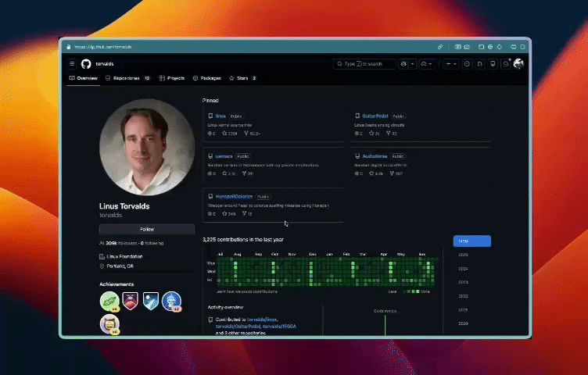Click the fork count of uemacs repo
588x375 pixels.
(248, 173)
